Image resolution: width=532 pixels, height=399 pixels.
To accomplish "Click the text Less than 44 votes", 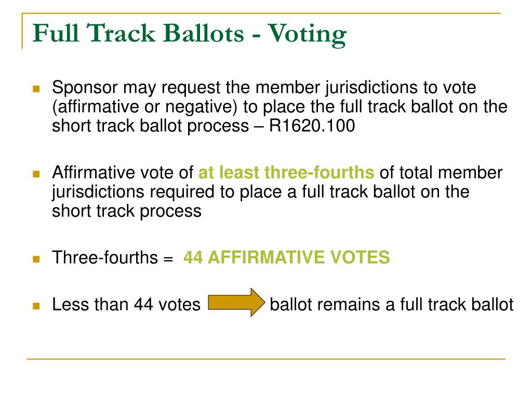I will click(x=126, y=304).
